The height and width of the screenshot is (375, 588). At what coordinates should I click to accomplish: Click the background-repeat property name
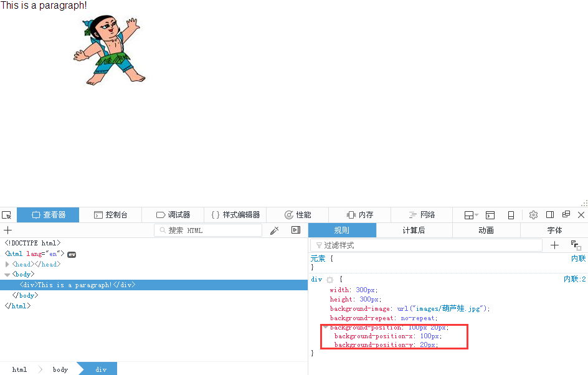(361, 318)
